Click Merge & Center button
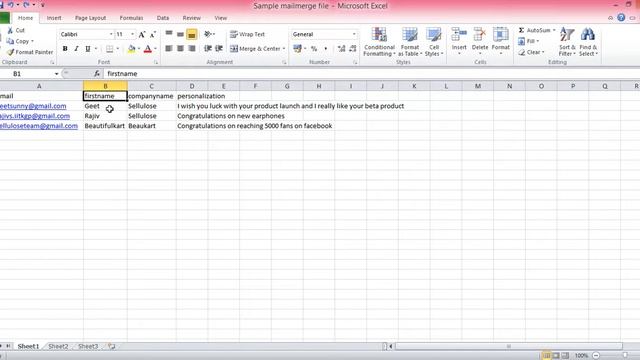Screen dimensions: 640x360 click(255, 49)
